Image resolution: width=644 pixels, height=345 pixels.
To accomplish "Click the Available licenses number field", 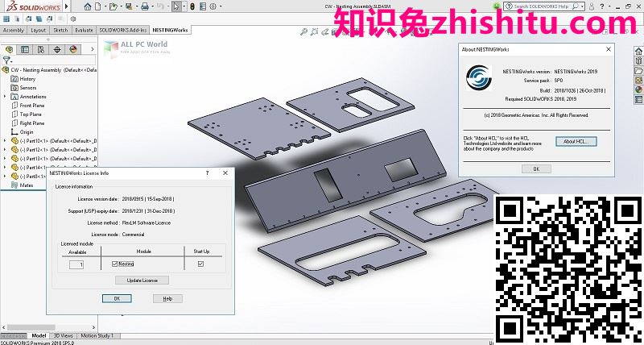I will click(x=76, y=264).
